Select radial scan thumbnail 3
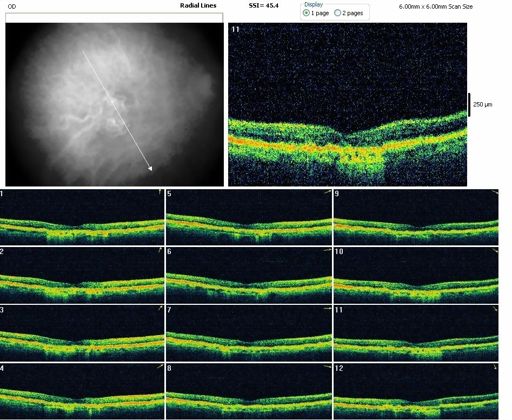Image resolution: width=512 pixels, height=420 pixels. 82,333
